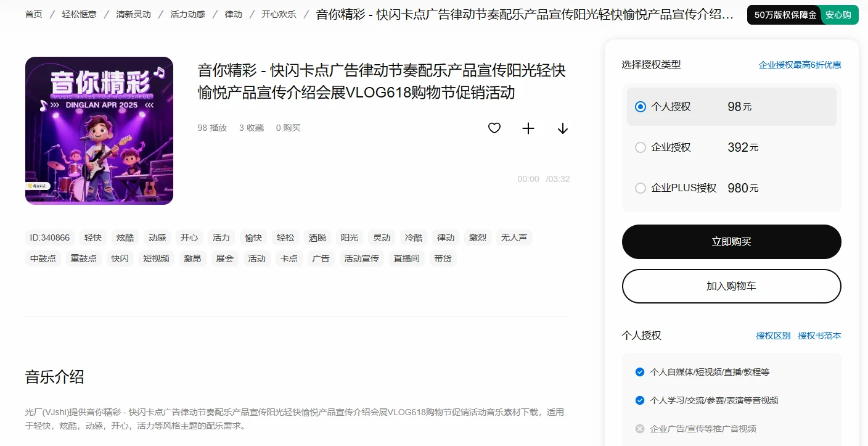Click the 活动宣传 tag
Image resolution: width=868 pixels, height=446 pixels.
coord(362,258)
